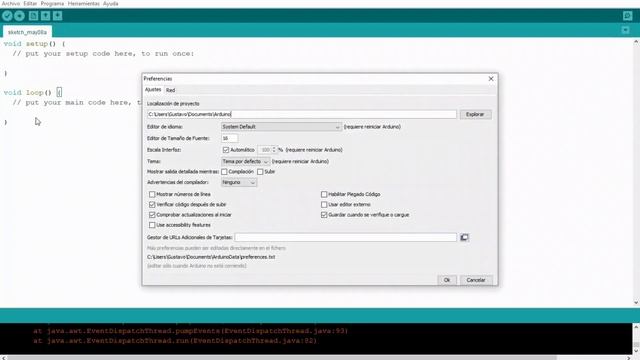
Task: Select the sketch_may08a tab
Action: pyautogui.click(x=27, y=32)
